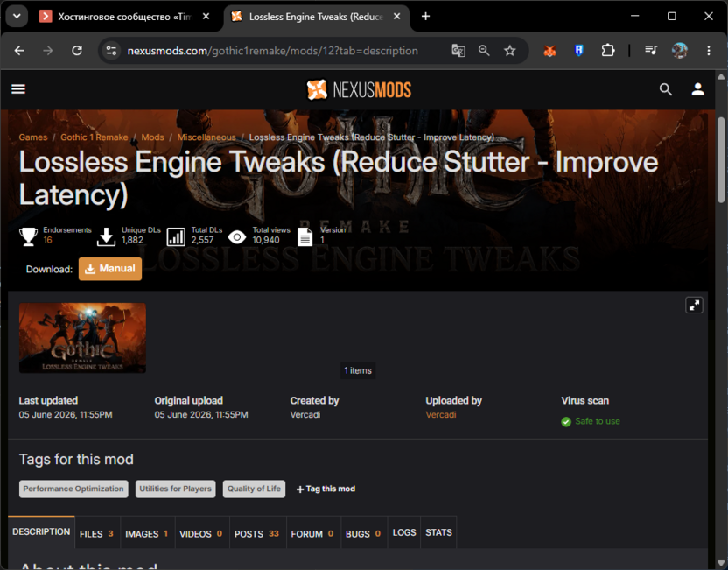Open the Gothic Lossless Engine Tweaks thumbnail
Screen dimensions: 728x570
(82, 338)
